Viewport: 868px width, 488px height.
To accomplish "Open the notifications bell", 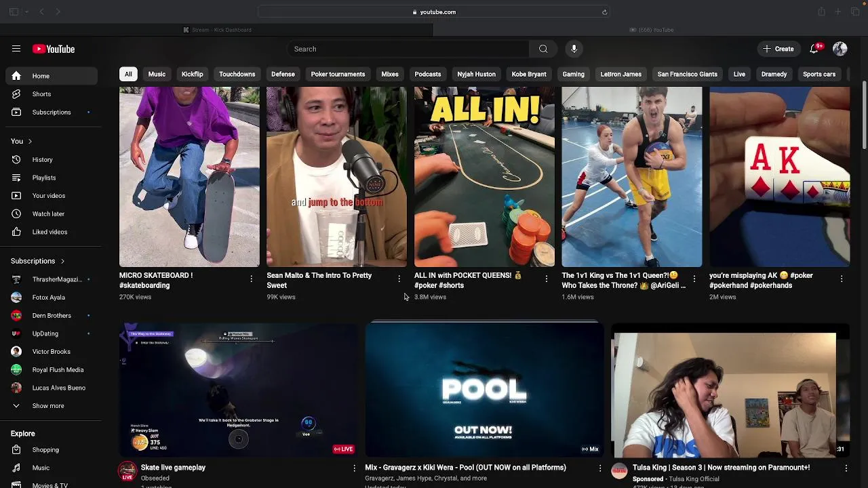I will pos(814,49).
